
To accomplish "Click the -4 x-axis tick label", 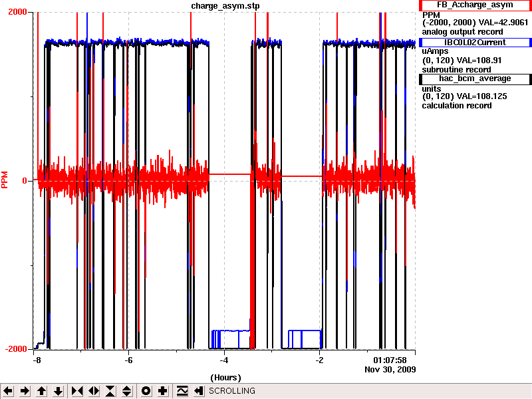I will [x=224, y=360].
